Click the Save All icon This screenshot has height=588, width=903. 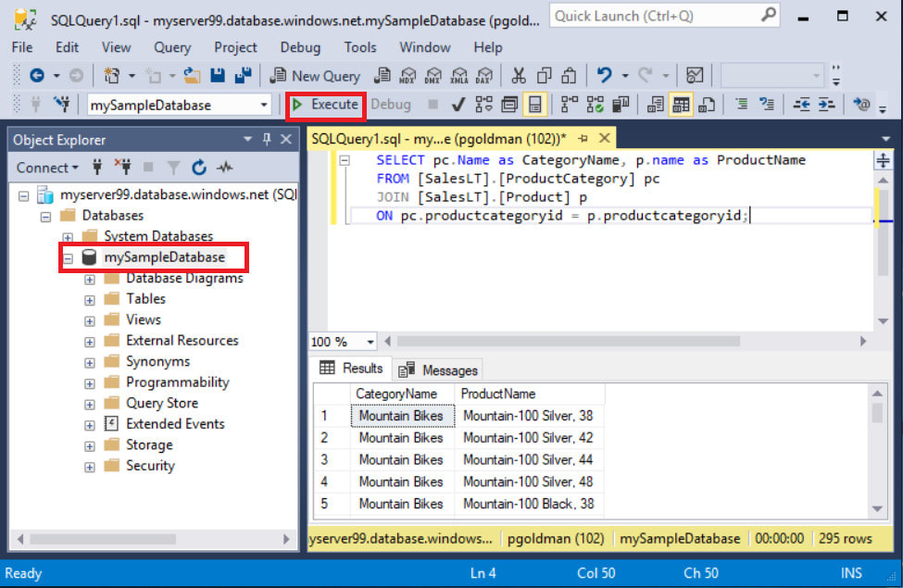point(243,76)
